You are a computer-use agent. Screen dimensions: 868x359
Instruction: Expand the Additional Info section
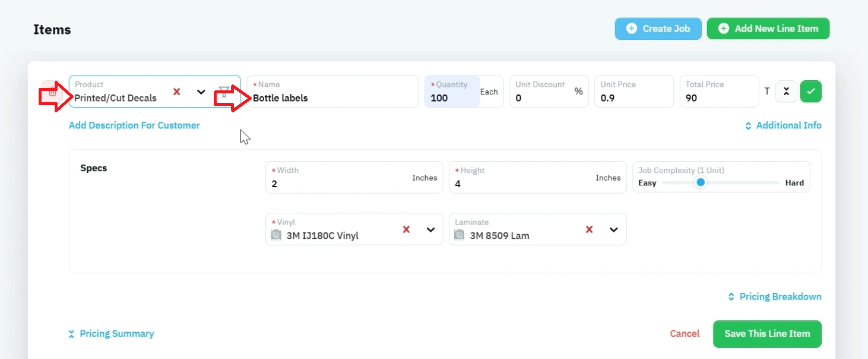point(783,125)
